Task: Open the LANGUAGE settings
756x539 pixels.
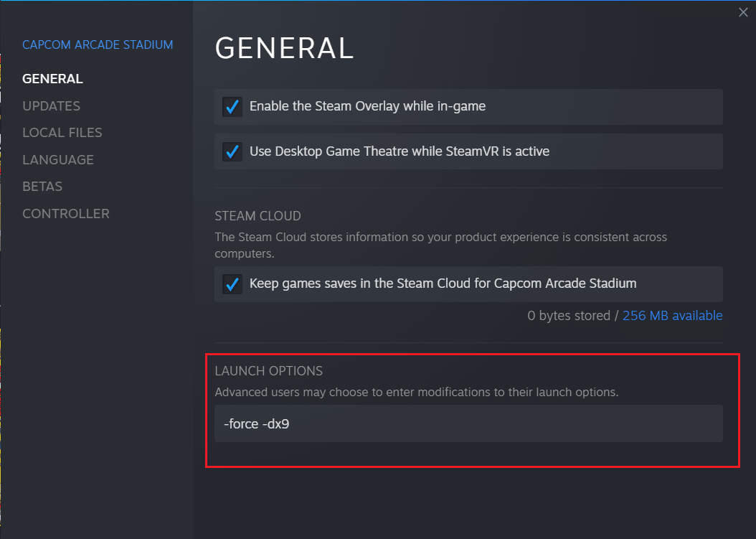Action: point(58,159)
